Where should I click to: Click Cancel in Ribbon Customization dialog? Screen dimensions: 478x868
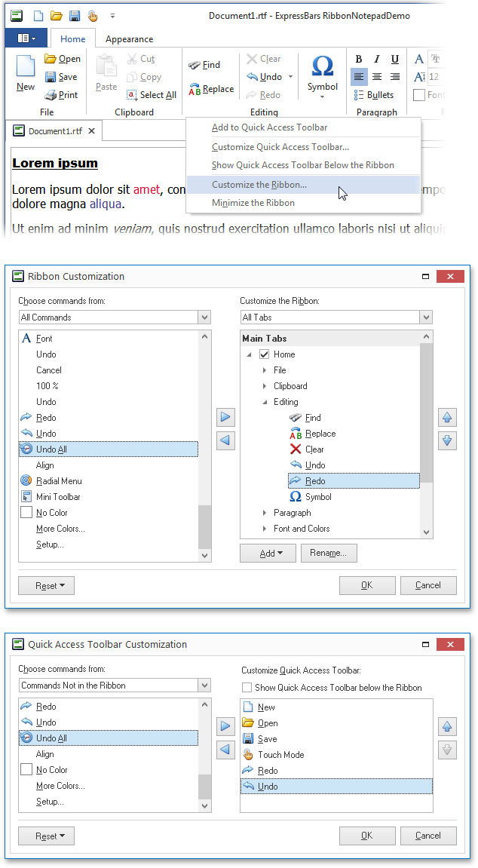click(x=428, y=585)
